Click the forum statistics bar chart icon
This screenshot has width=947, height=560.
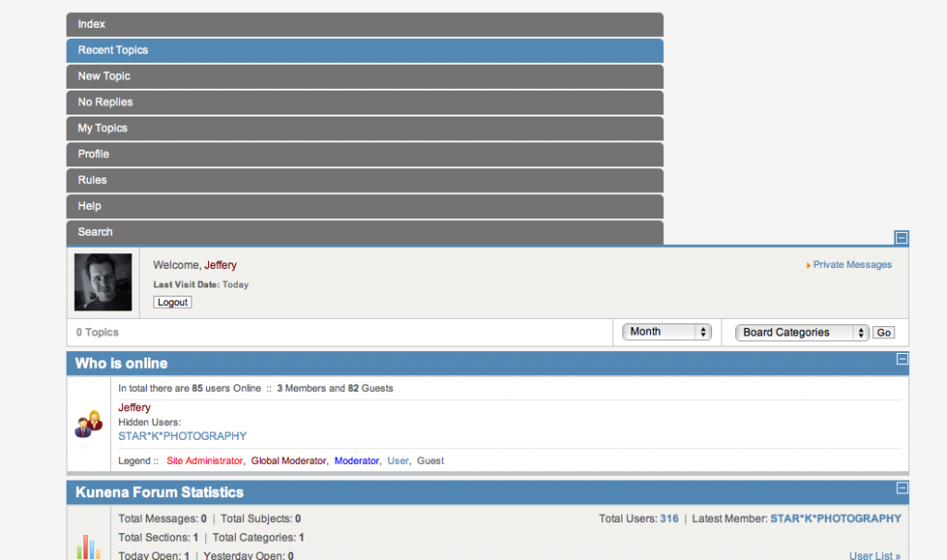pos(89,545)
